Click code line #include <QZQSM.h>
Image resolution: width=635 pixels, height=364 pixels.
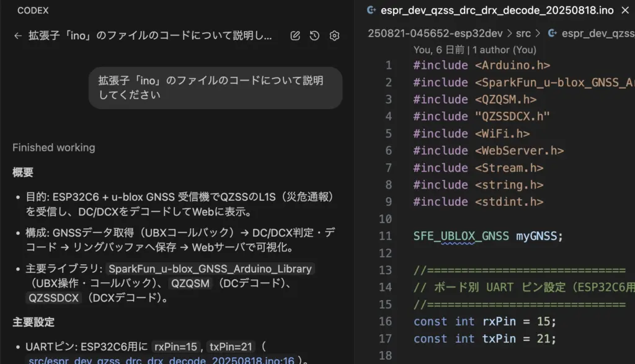point(474,99)
